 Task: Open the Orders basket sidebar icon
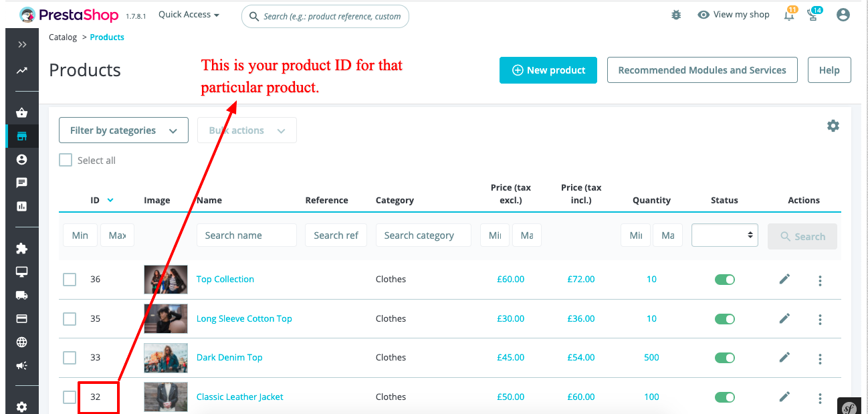(22, 113)
